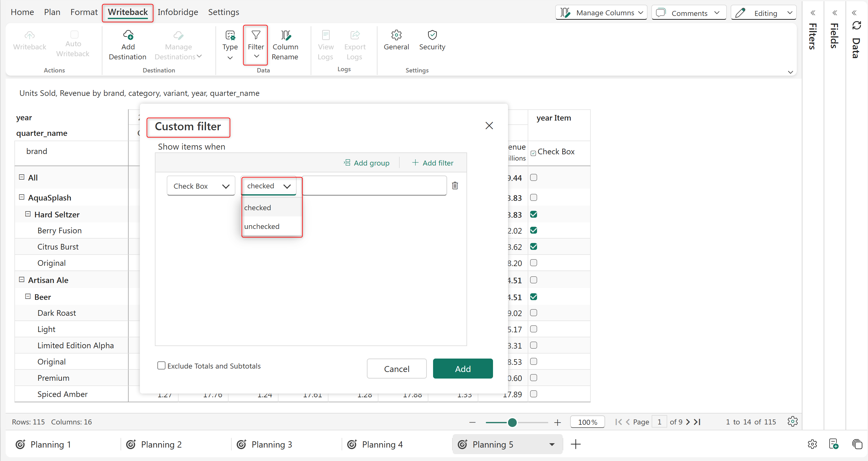Open the Column Rename tool

(285, 45)
